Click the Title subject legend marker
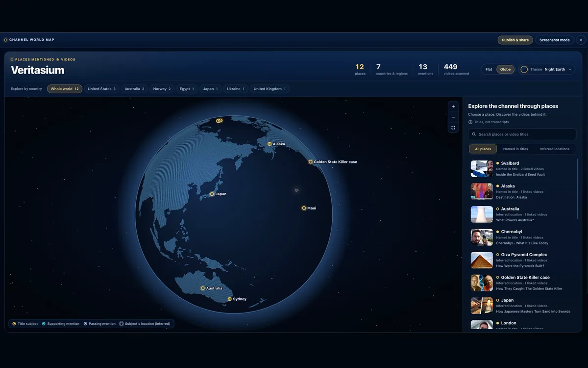 14,324
